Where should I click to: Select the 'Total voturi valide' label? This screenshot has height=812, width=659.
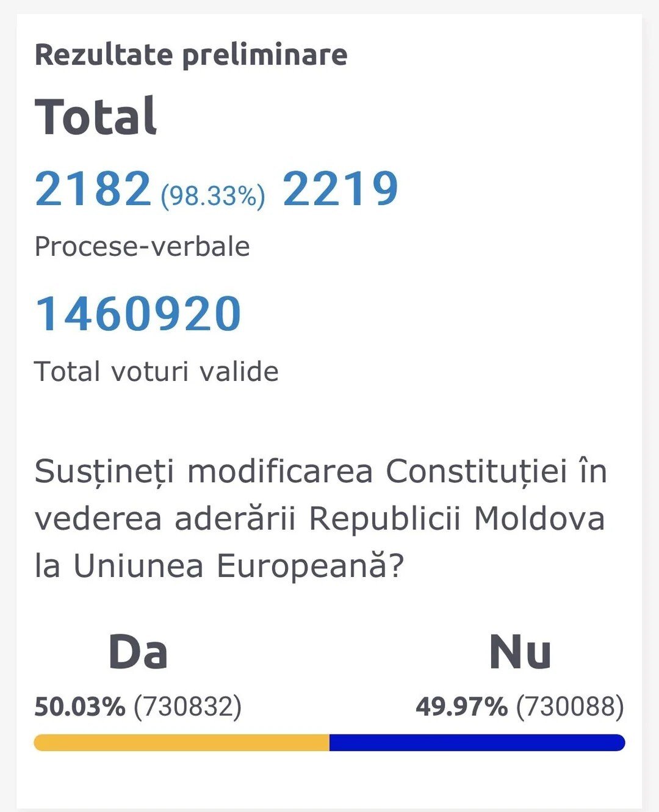[157, 371]
